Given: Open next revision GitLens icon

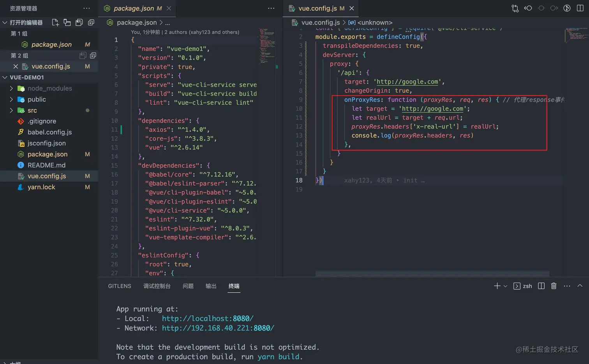Looking at the screenshot, I should pos(554,8).
